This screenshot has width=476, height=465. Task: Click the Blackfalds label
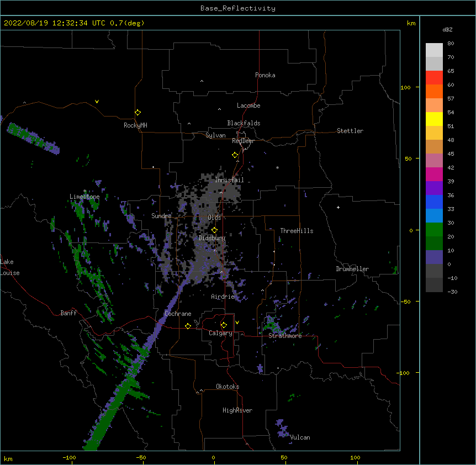244,123
